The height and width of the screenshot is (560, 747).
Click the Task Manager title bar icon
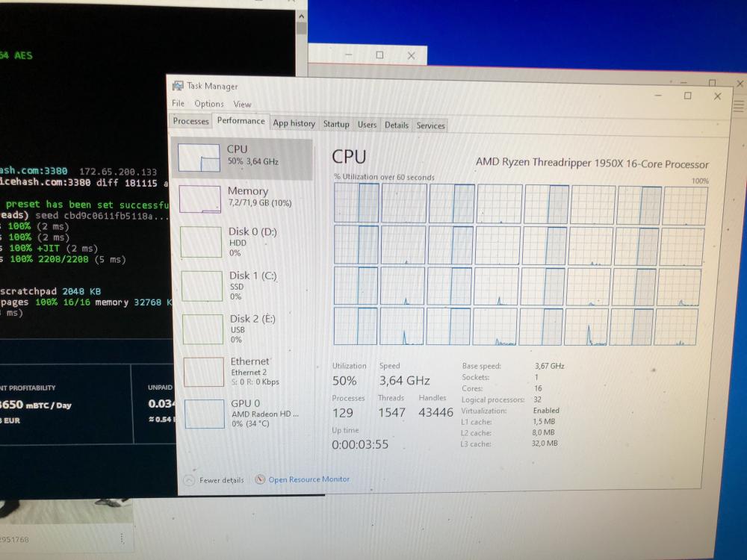179,86
